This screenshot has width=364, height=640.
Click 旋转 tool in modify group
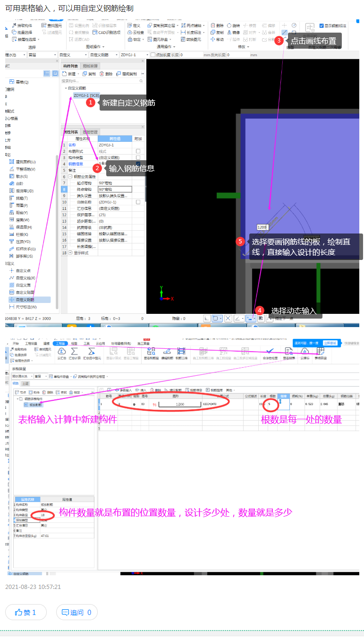click(x=233, y=26)
